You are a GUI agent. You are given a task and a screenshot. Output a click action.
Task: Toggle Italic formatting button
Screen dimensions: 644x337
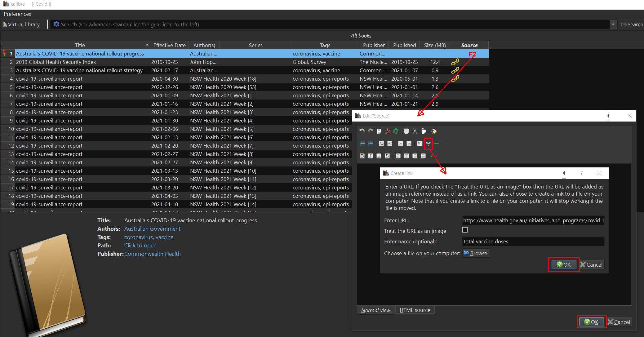[x=371, y=156]
